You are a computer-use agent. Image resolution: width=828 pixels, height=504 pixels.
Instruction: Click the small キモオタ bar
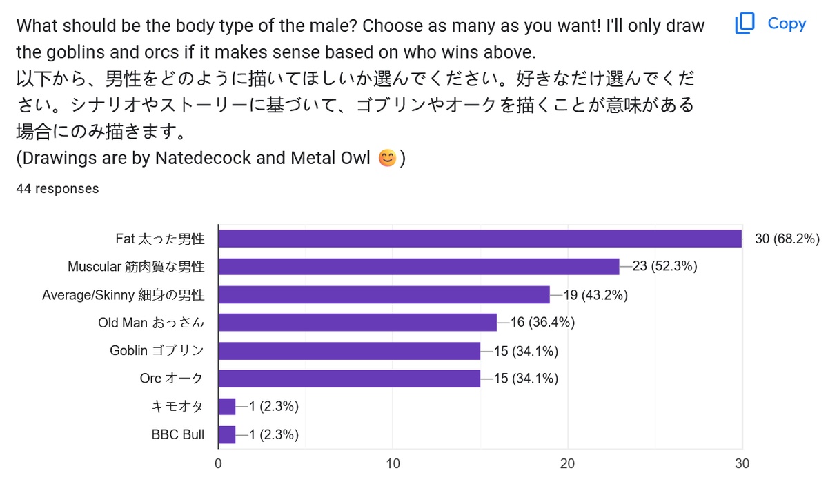(x=227, y=407)
